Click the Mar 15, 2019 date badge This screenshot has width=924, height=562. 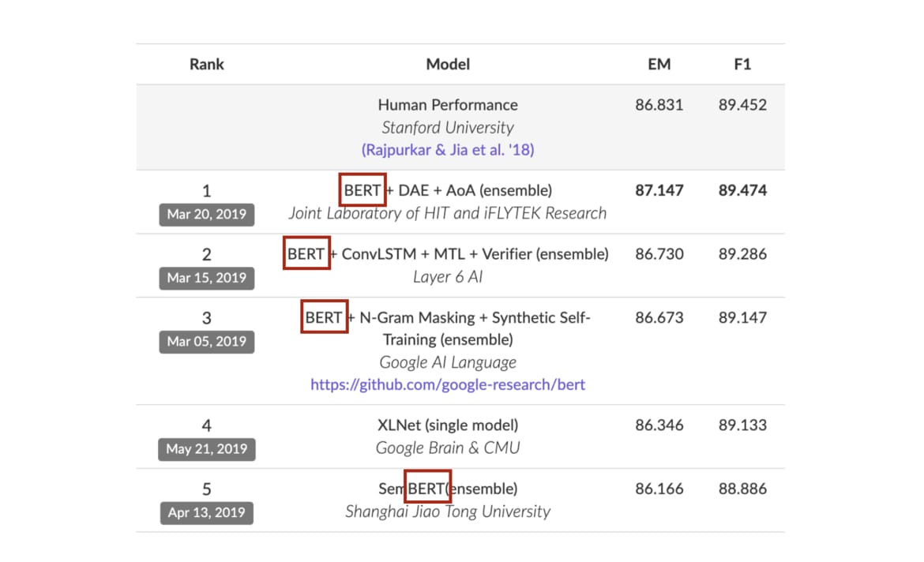pyautogui.click(x=207, y=278)
